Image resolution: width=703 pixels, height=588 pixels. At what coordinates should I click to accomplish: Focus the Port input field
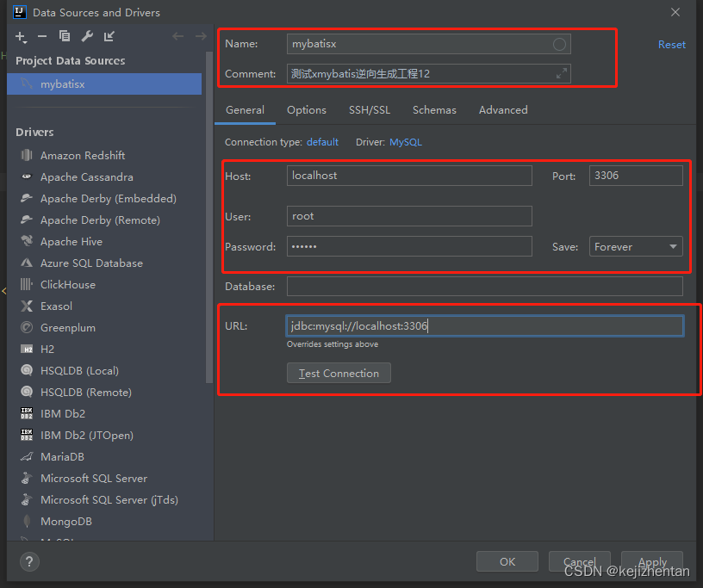click(636, 176)
